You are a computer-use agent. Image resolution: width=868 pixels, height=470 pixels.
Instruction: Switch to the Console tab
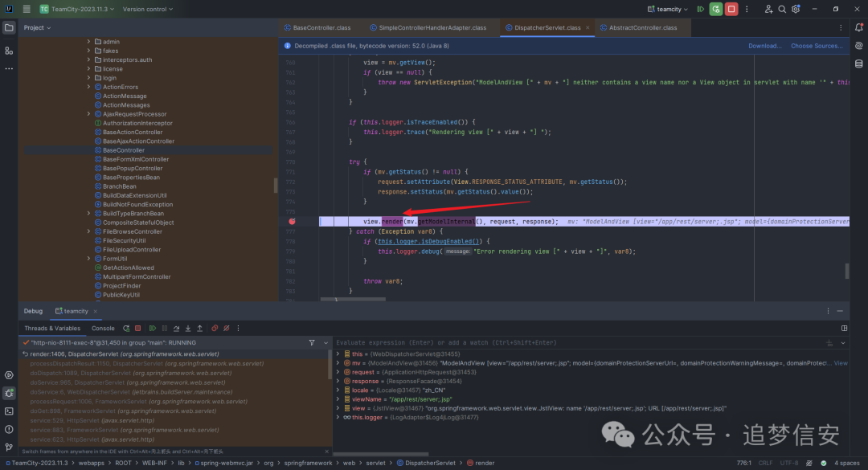103,328
